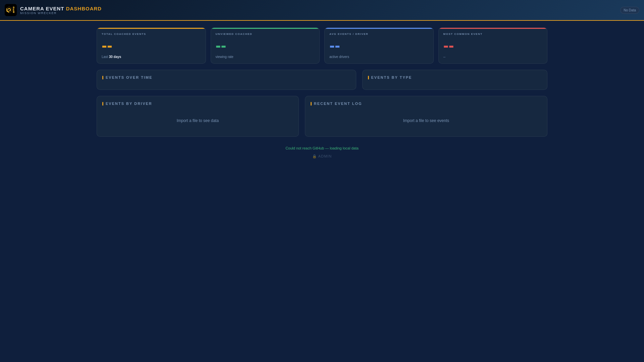Click the 'MISSION WRECKER' subtitle
The width and height of the screenshot is (644, 362).
click(38, 13)
